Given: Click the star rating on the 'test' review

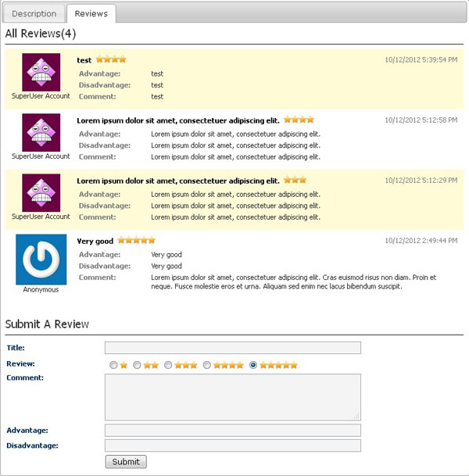Looking at the screenshot, I should [x=111, y=59].
